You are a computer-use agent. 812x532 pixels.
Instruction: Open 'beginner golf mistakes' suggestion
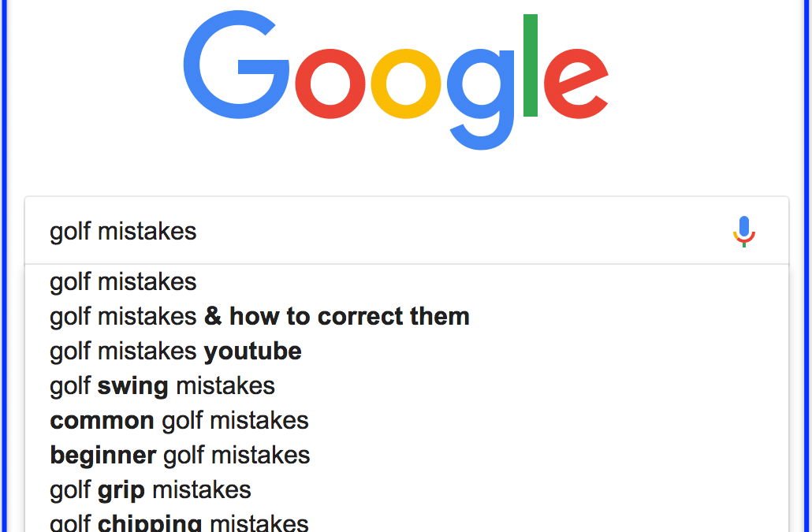pos(407,456)
